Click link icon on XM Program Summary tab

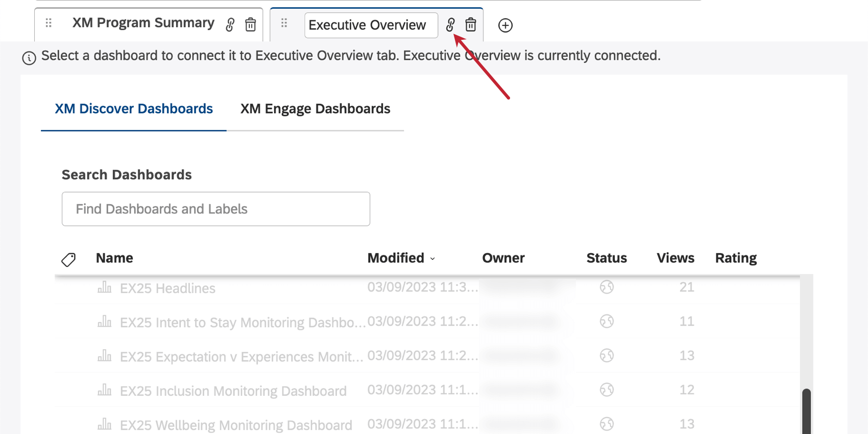(230, 25)
